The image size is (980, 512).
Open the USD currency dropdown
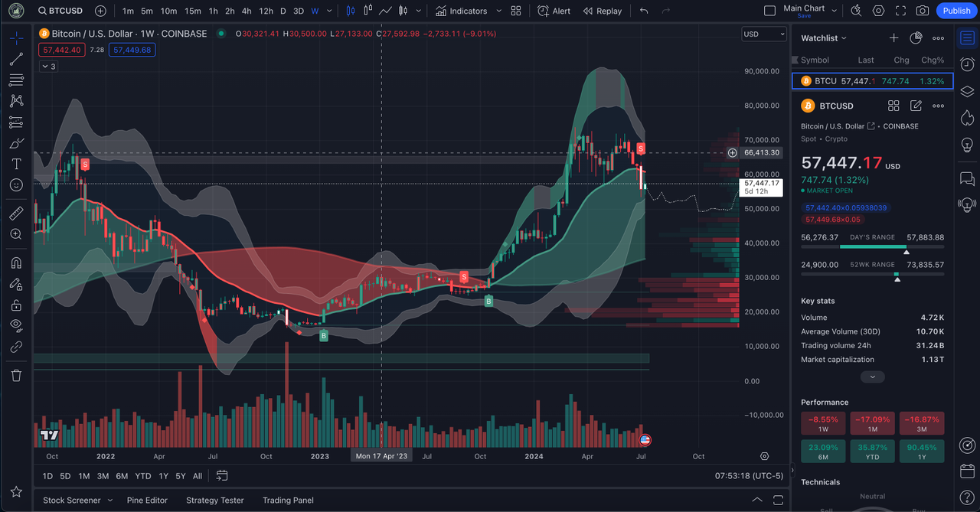764,34
